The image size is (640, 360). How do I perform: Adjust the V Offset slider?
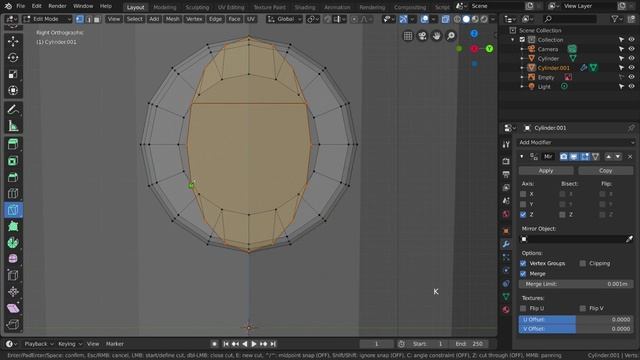pyautogui.click(x=576, y=329)
